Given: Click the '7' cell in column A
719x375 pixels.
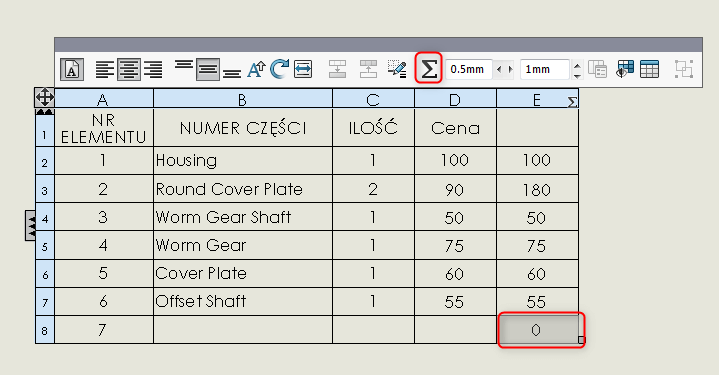Looking at the screenshot, I should coord(104,330).
